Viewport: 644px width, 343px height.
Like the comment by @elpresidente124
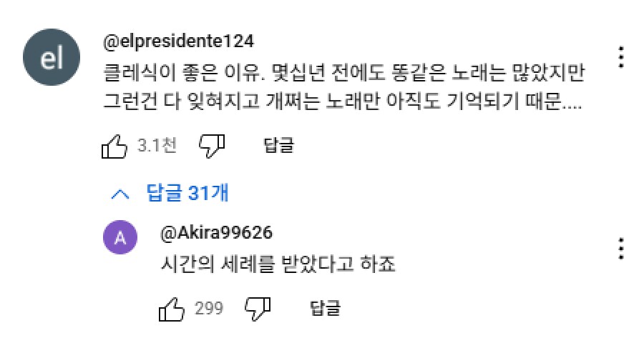115,146
